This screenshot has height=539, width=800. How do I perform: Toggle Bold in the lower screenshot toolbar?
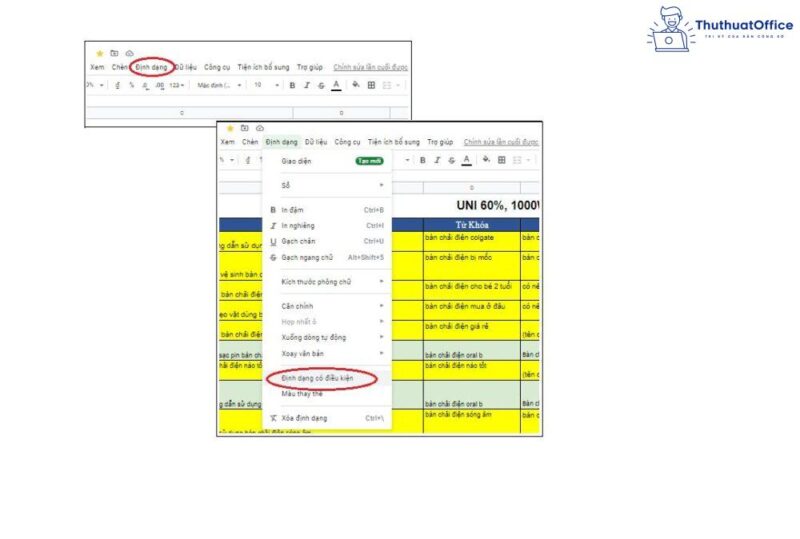422,160
